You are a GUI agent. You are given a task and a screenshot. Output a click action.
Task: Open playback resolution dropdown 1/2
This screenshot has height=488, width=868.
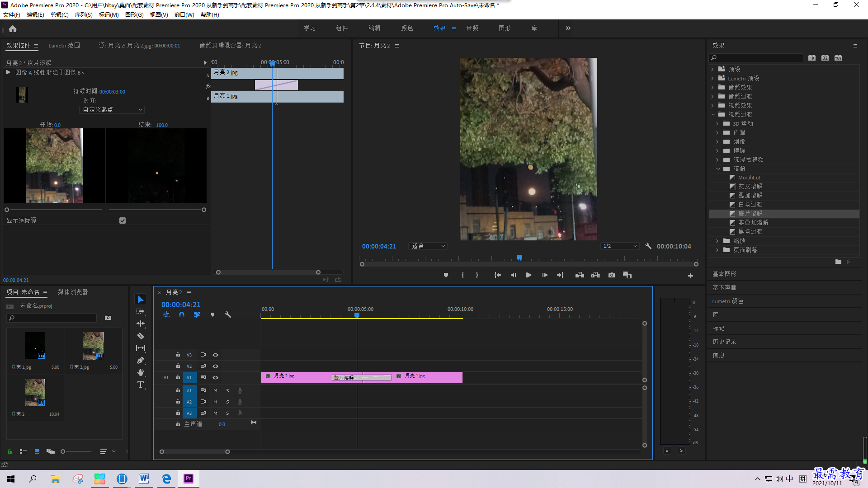point(620,246)
